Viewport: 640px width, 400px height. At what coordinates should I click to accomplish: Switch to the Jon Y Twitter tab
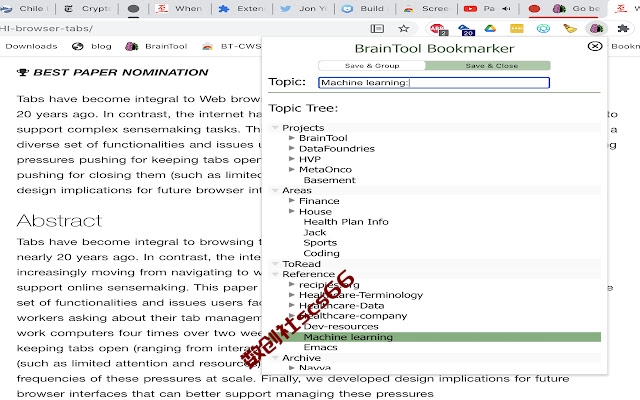(304, 8)
